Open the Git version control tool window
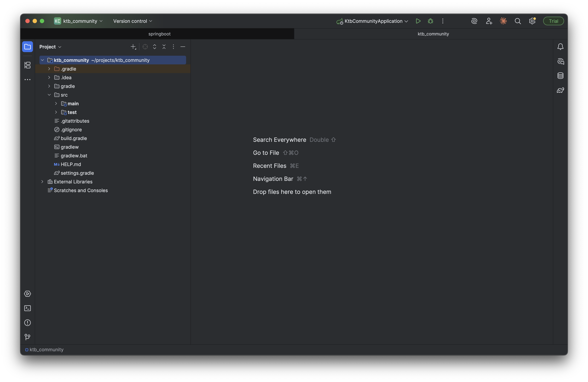 pos(27,337)
